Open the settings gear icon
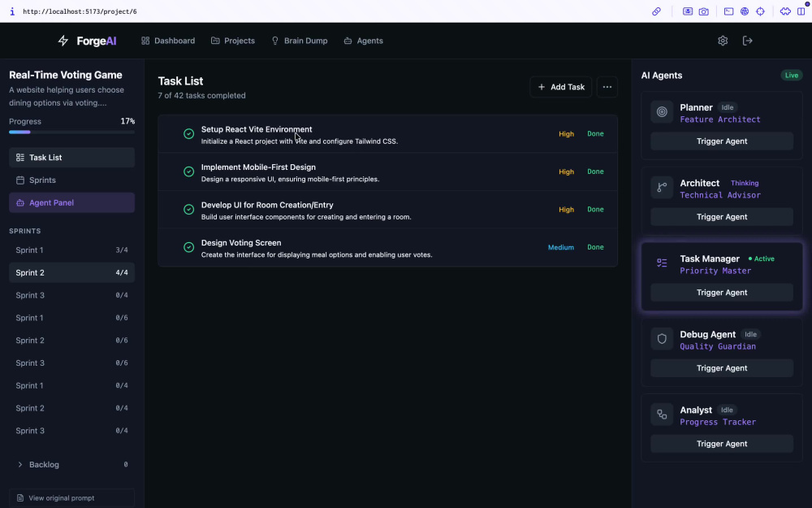812x508 pixels. point(723,41)
